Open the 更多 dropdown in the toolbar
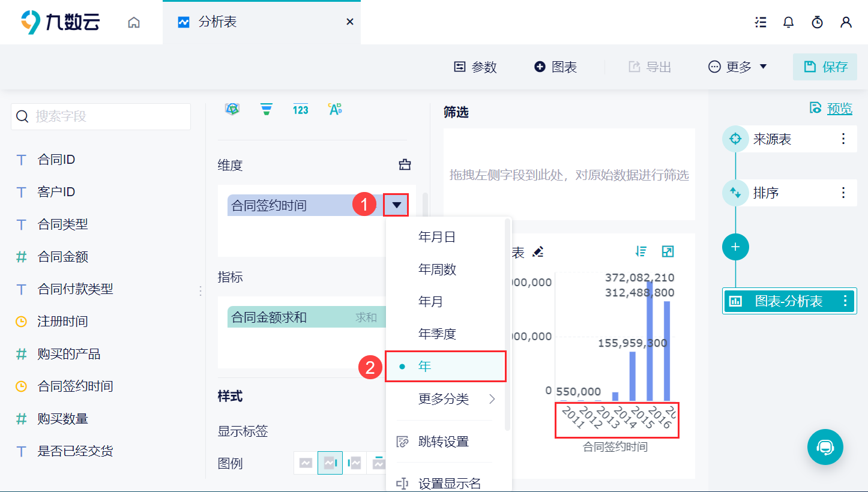Image resolution: width=868 pixels, height=492 pixels. point(737,67)
